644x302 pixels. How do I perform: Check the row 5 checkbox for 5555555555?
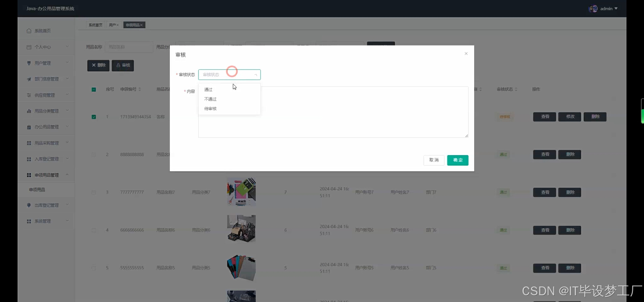pyautogui.click(x=94, y=268)
